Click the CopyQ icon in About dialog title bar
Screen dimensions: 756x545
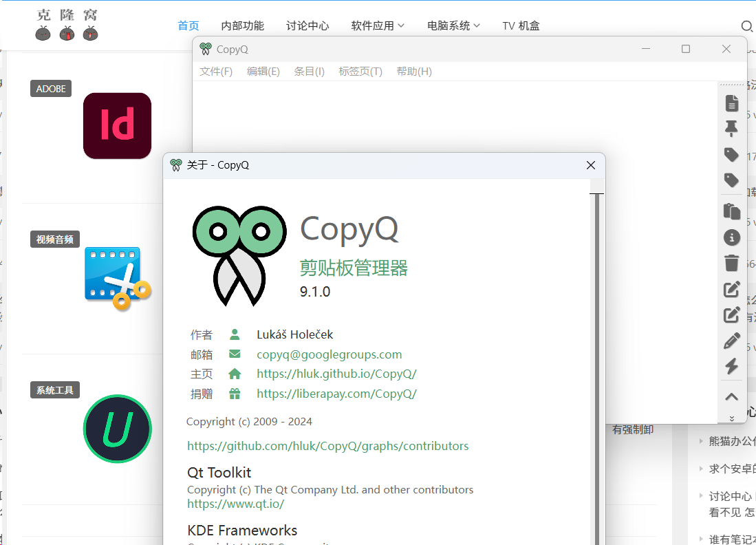[176, 165]
